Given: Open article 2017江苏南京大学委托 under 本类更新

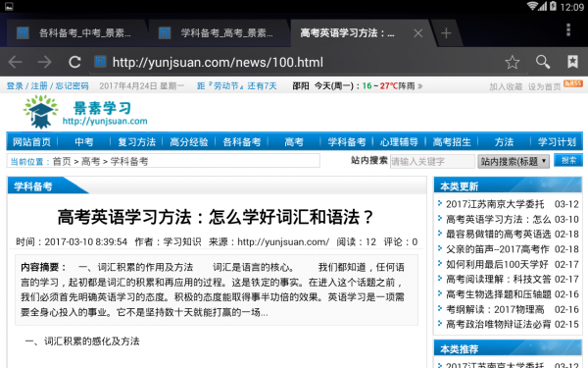Looking at the screenshot, I should (x=495, y=204).
